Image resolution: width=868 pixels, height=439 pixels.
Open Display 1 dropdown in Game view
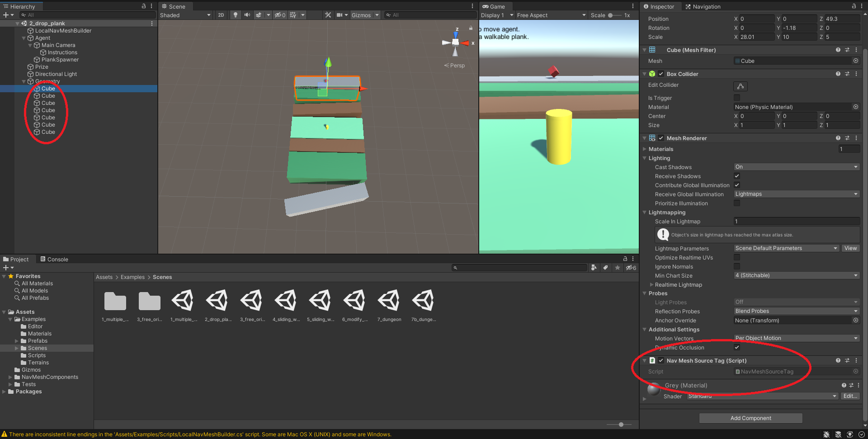coord(497,15)
